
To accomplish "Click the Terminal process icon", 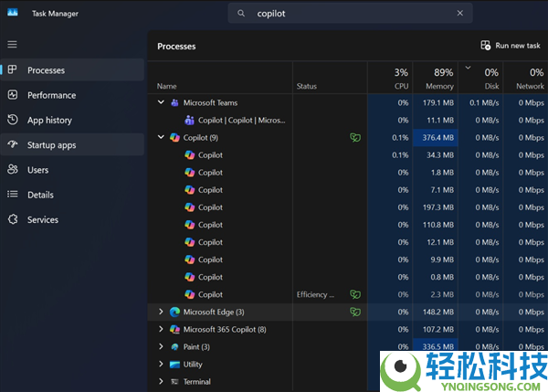I will pos(174,382).
